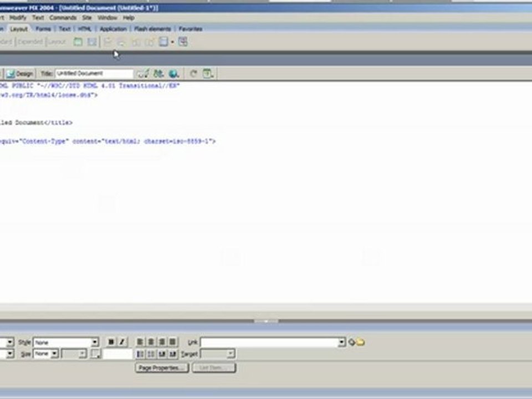
Task: Open the Size dropdown
Action: (45, 354)
